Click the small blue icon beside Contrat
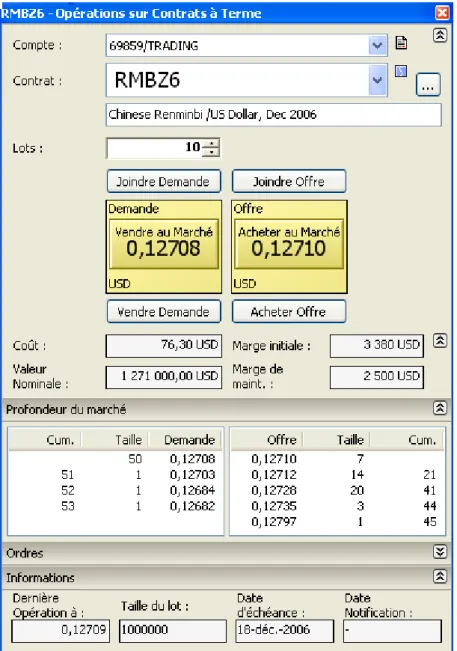This screenshot has width=457, height=651. pos(401,71)
